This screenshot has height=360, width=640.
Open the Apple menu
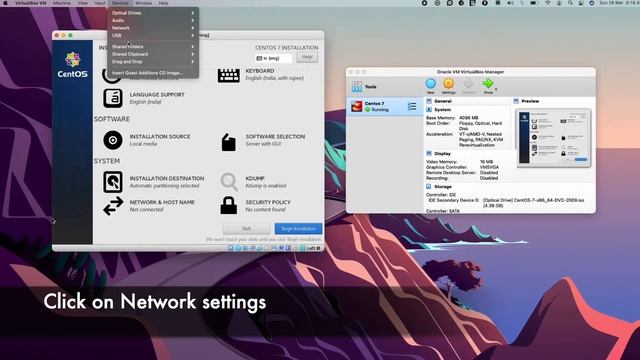point(6,3)
